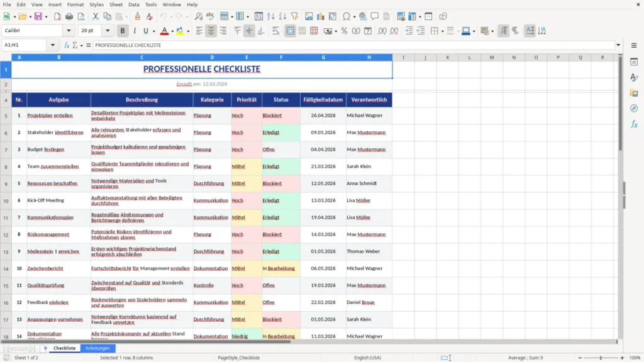Insert a chart via toolbar icon

click(321, 16)
